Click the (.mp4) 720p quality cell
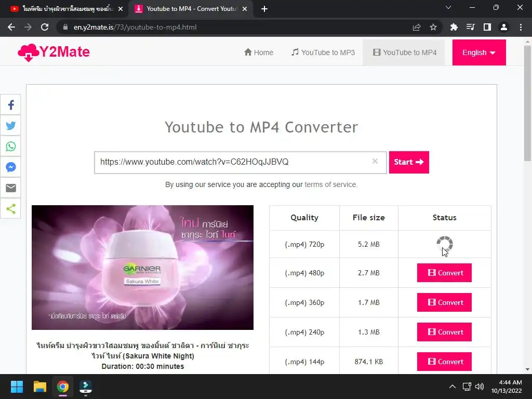The width and height of the screenshot is (532, 399). click(304, 244)
